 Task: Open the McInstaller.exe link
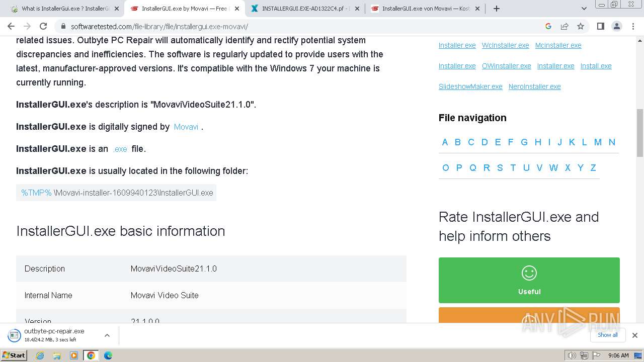coord(558,45)
